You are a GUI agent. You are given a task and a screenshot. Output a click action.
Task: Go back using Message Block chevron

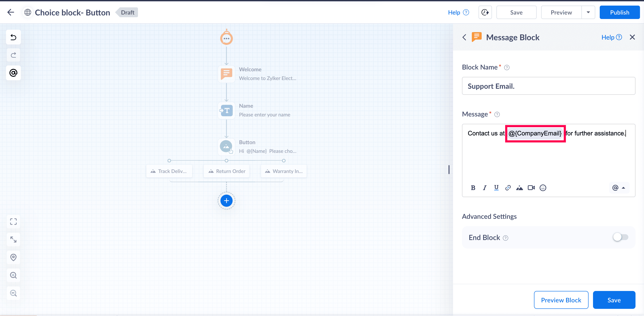tap(464, 38)
